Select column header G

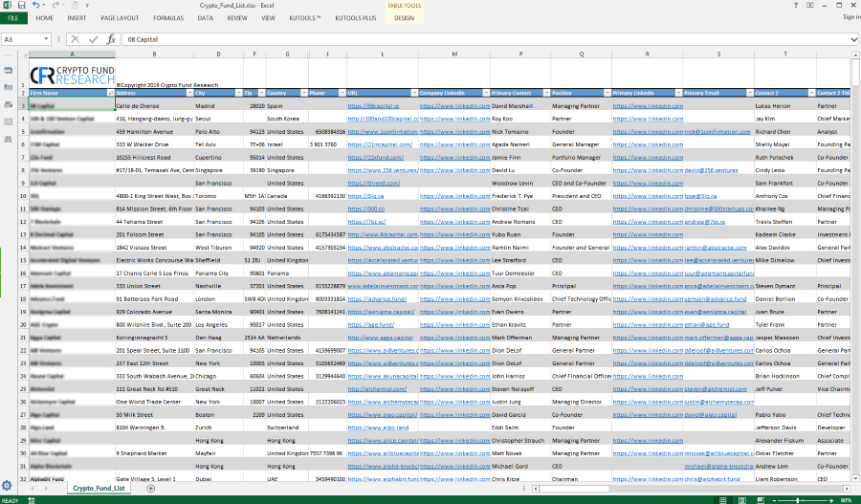point(287,54)
